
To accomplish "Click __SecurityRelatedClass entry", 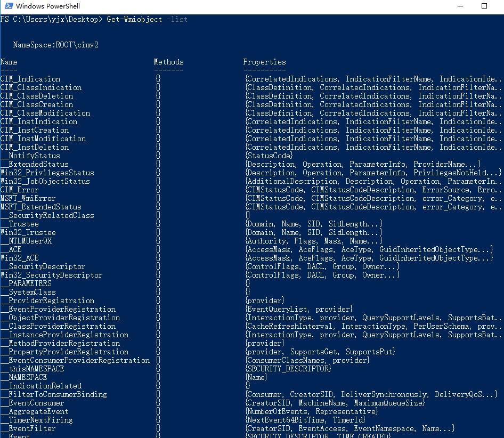I will pyautogui.click(x=47, y=215).
